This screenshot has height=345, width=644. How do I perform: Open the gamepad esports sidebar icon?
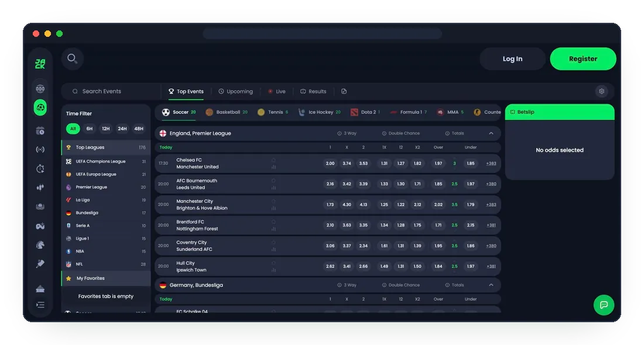point(40,226)
